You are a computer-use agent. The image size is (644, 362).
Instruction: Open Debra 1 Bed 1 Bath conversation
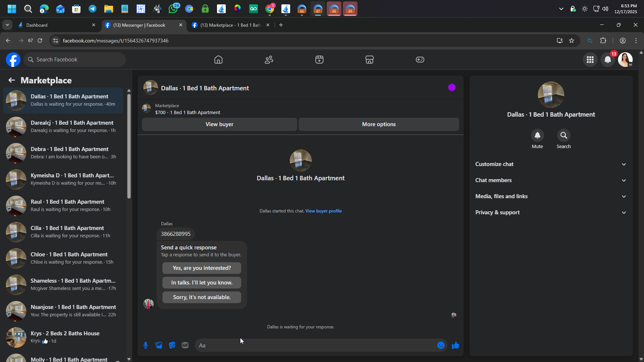[x=63, y=153]
